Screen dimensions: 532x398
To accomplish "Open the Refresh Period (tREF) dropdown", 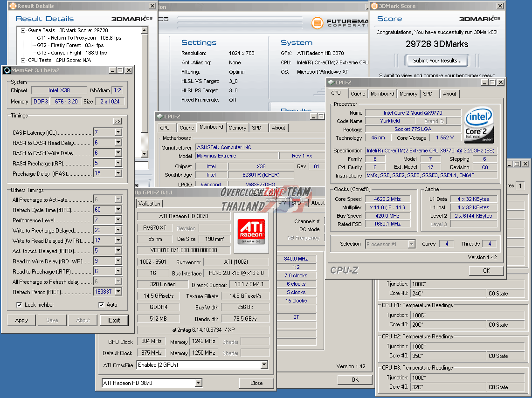I will 118,292.
